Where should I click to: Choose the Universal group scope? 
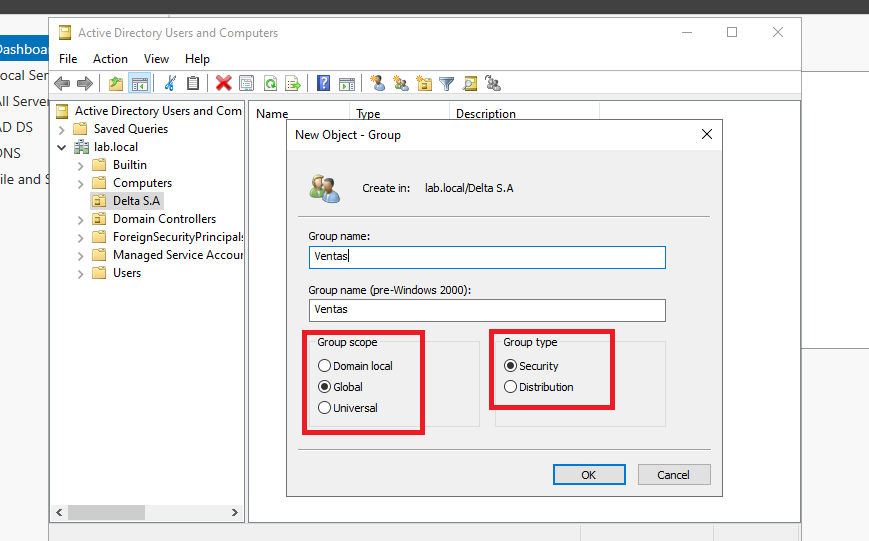(324, 408)
